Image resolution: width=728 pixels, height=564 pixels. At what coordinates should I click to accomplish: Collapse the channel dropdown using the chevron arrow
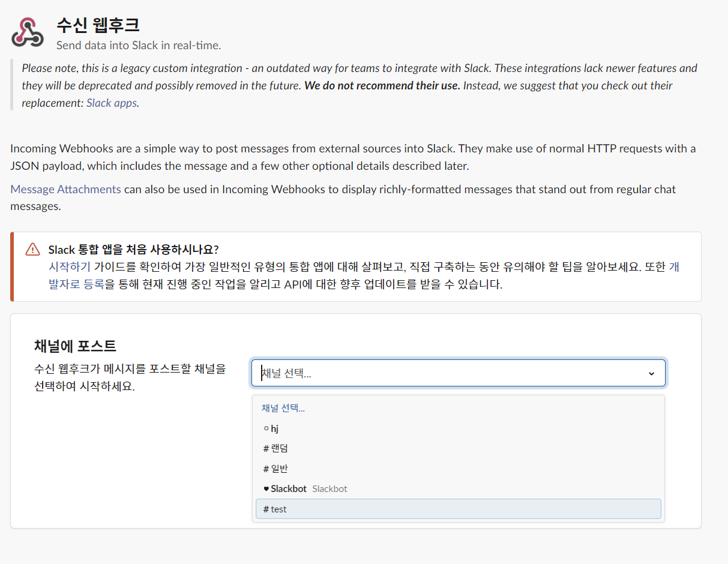point(651,374)
